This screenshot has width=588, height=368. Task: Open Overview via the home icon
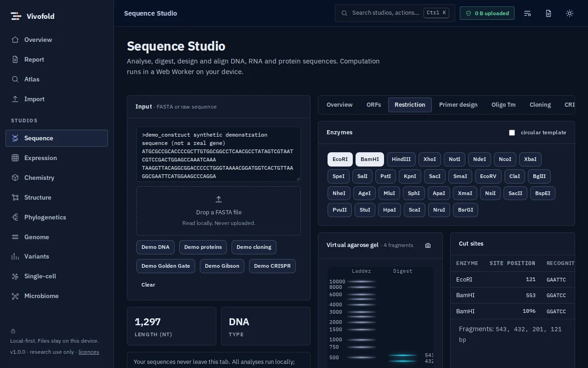[15, 40]
